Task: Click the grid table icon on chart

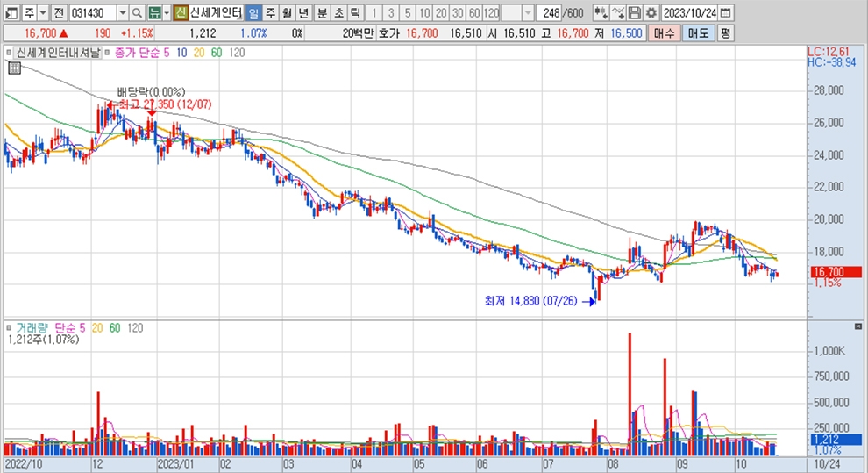Action: pos(14,69)
